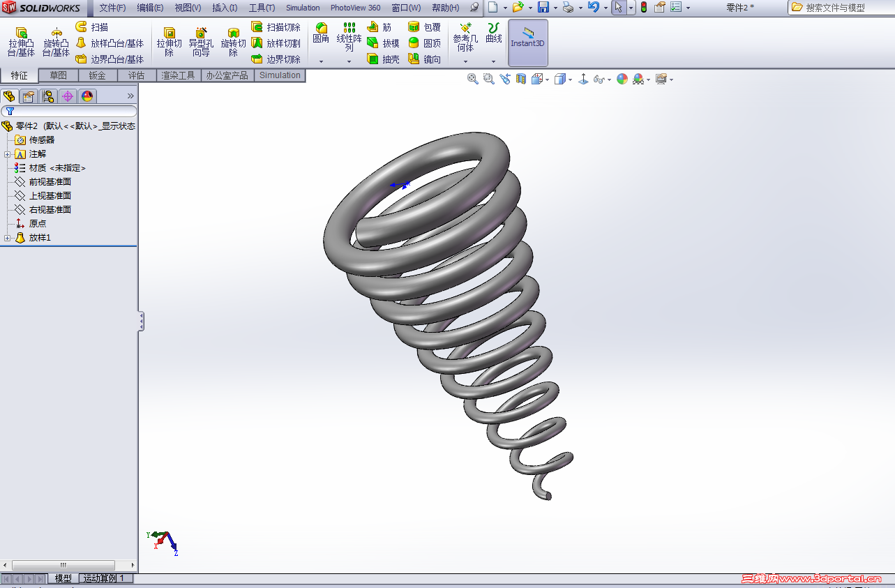This screenshot has height=588, width=895.
Task: Select the 拔模 draft tool
Action: pyautogui.click(x=383, y=43)
